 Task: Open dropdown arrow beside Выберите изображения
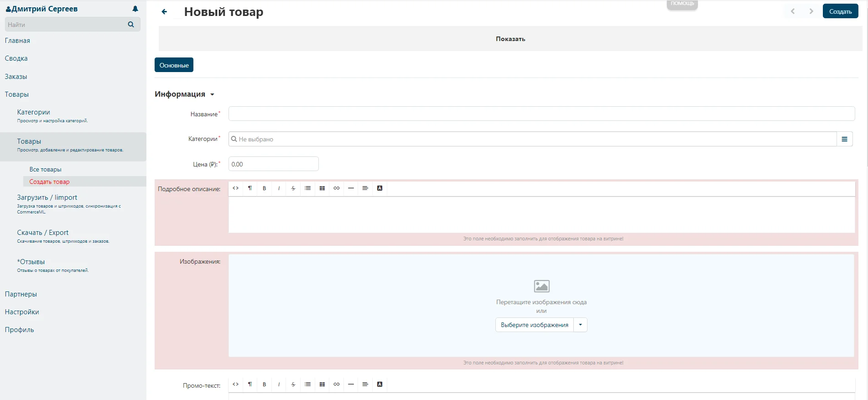pyautogui.click(x=580, y=325)
